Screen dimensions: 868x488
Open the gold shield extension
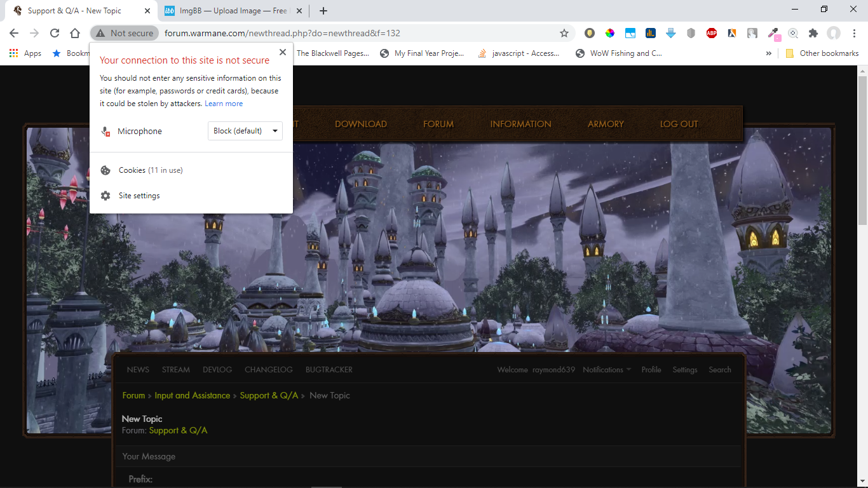point(590,33)
